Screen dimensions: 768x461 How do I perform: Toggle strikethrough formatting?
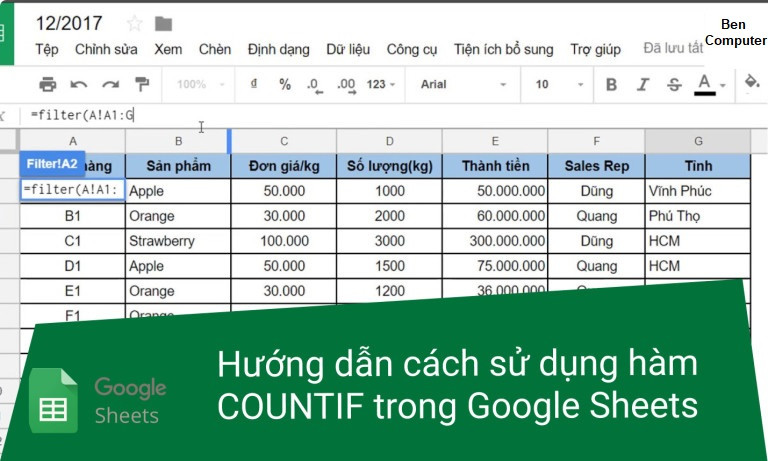[674, 84]
